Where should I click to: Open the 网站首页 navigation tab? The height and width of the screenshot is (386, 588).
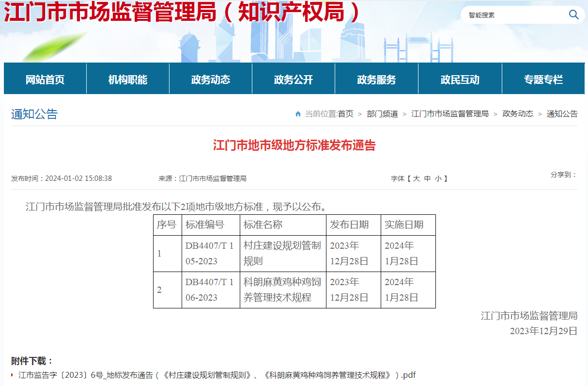[45, 80]
